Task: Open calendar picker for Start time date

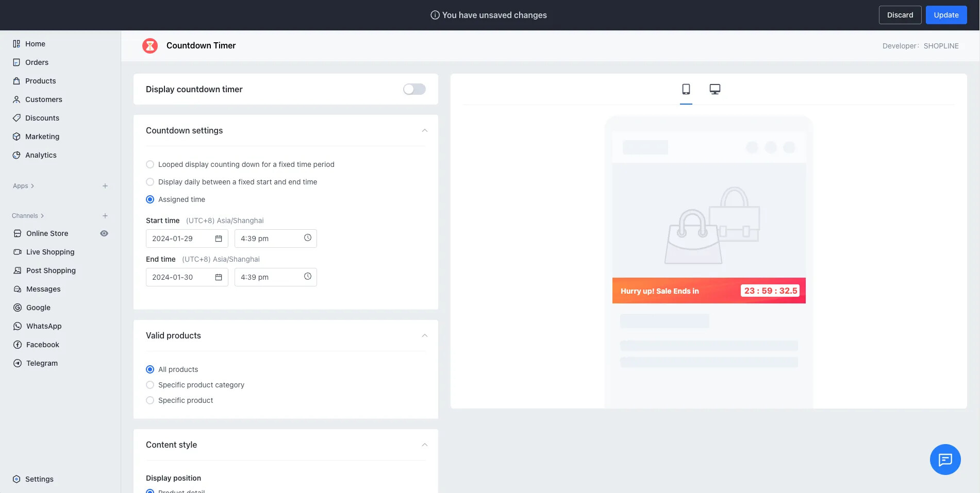Action: pyautogui.click(x=219, y=239)
